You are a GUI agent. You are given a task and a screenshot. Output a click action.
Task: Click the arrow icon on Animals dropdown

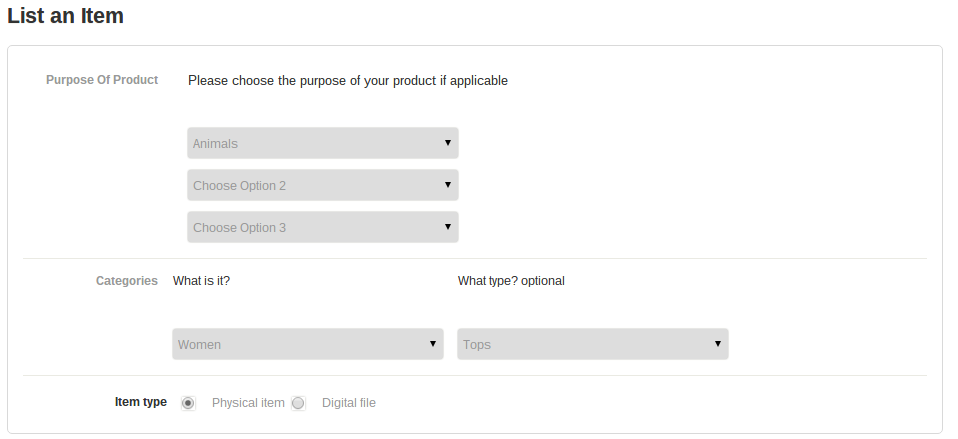[x=448, y=143]
